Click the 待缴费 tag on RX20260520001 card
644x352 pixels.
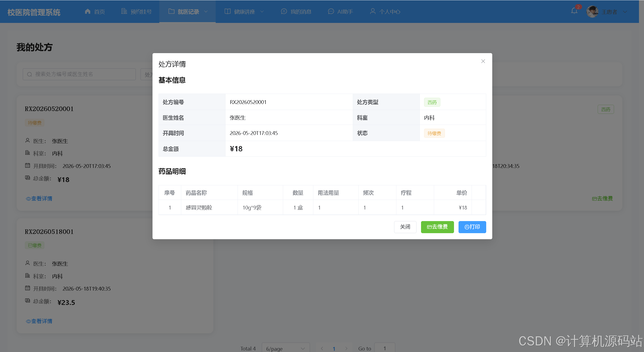(35, 123)
